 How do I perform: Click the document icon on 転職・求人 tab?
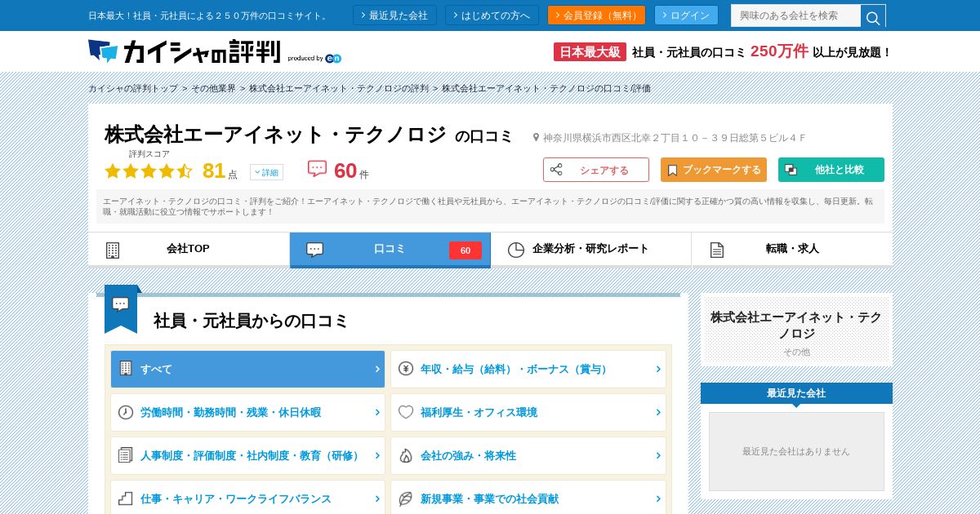717,250
